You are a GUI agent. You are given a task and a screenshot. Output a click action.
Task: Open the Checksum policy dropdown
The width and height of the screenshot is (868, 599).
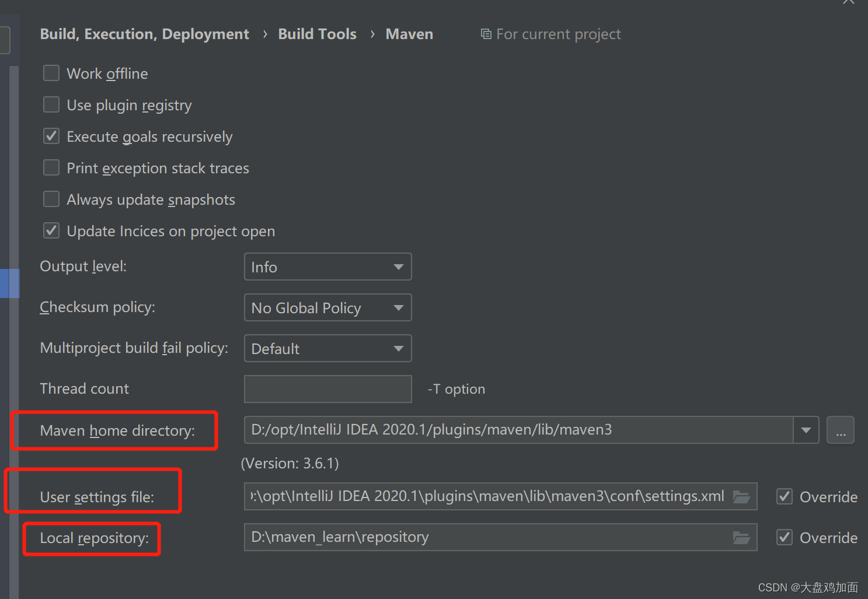pyautogui.click(x=328, y=307)
